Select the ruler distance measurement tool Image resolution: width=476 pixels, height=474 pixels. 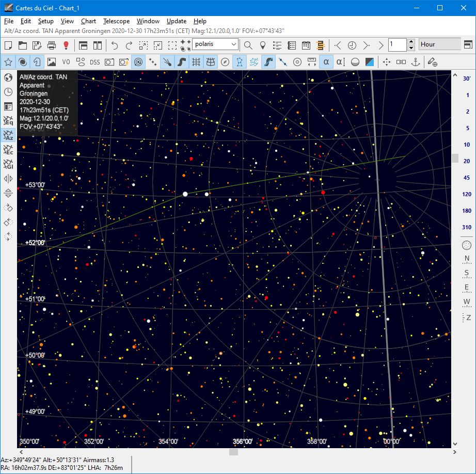312,62
